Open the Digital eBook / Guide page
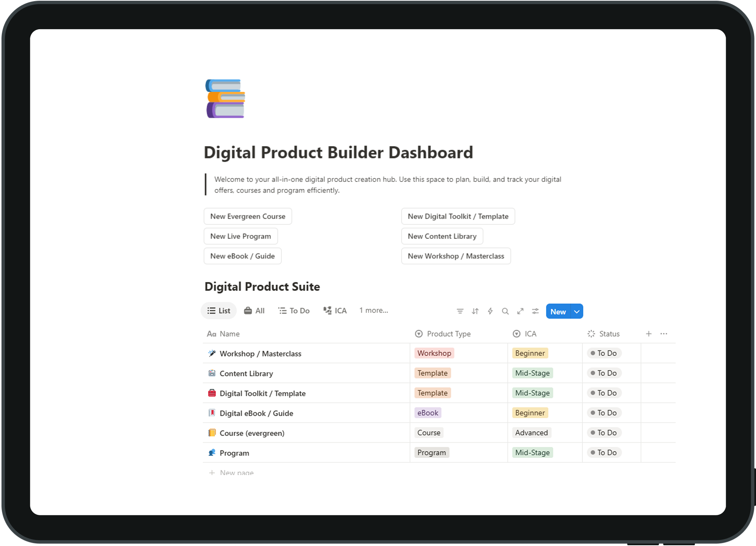The height and width of the screenshot is (546, 756). coord(256,413)
